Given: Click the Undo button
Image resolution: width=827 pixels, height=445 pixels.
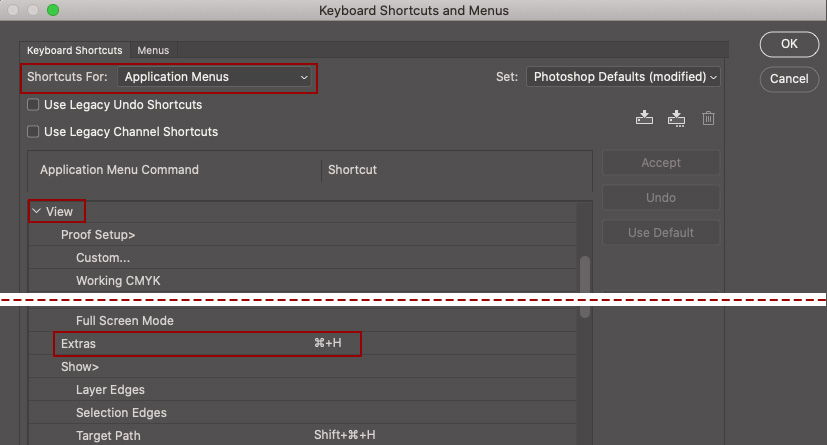Looking at the screenshot, I should click(661, 198).
